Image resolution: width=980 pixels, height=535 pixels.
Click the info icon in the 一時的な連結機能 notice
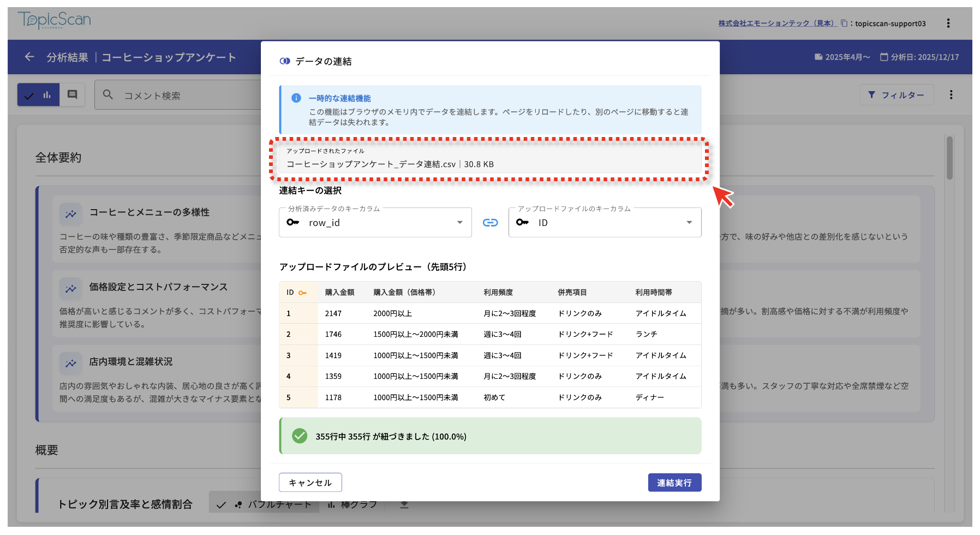point(296,98)
